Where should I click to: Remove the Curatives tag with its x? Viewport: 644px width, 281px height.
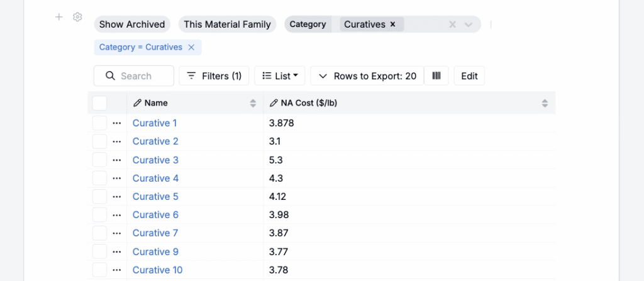point(393,25)
